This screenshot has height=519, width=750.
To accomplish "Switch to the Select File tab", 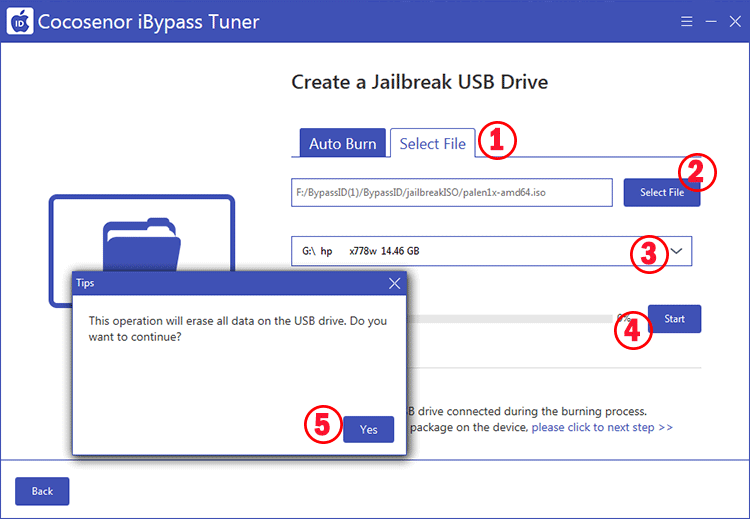I will [x=432, y=143].
